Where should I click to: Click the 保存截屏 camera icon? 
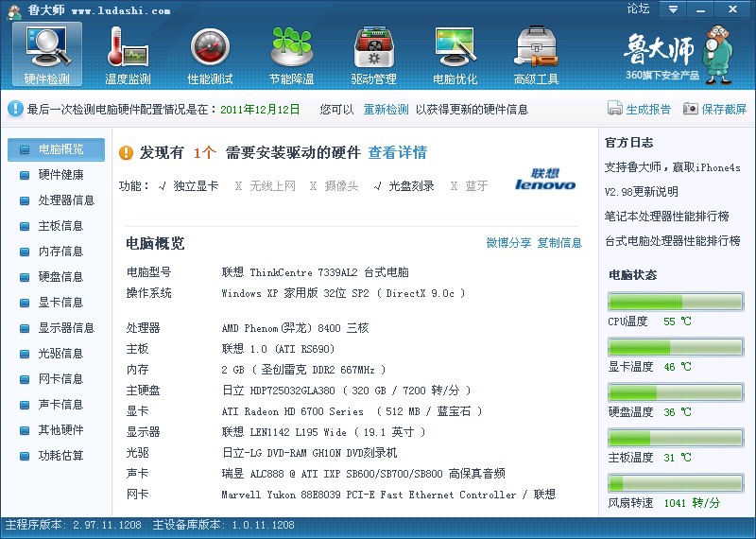tap(691, 109)
